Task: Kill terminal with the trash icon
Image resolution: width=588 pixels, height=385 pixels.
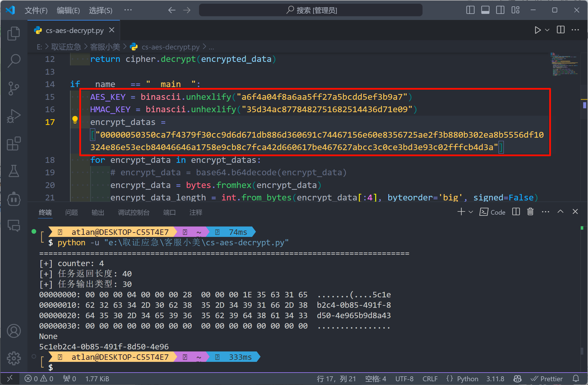Action: [530, 212]
